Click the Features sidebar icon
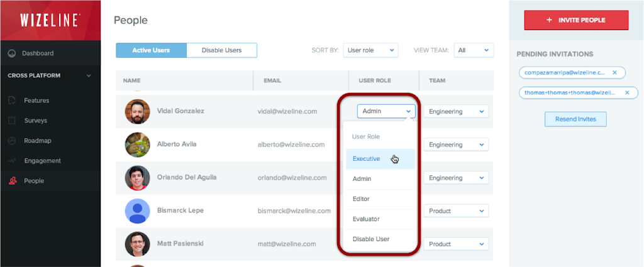644x267 pixels. 12,101
